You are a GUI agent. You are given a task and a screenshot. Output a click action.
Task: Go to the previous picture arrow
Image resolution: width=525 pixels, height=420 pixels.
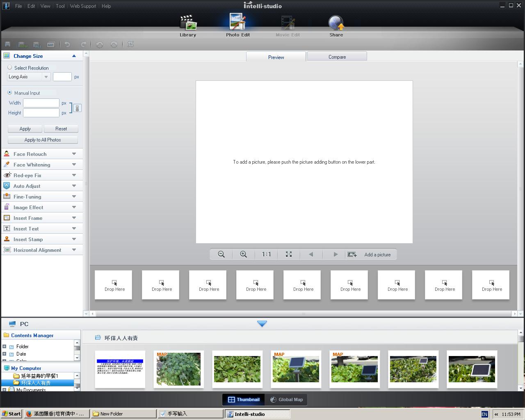click(x=311, y=254)
